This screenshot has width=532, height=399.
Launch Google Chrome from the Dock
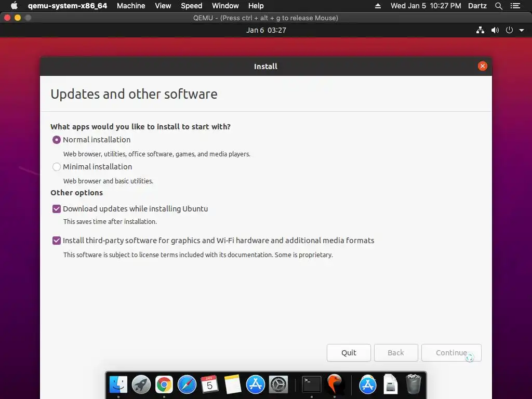(164, 385)
